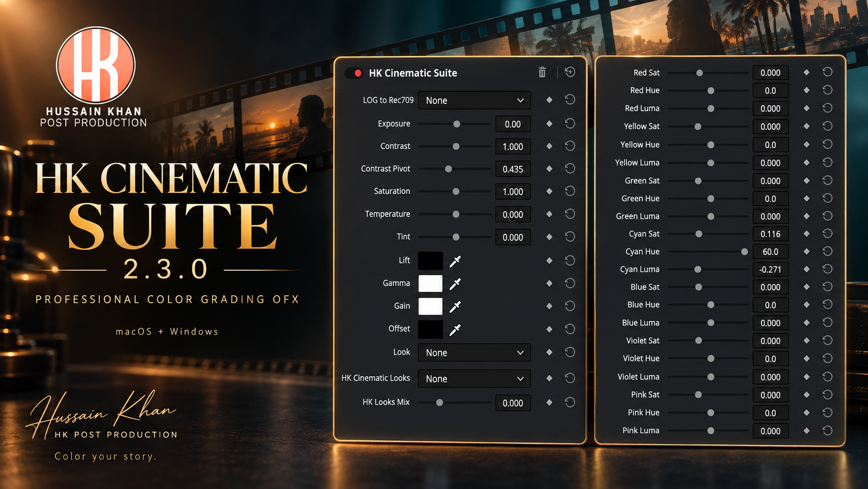Pick Gain color with eyedropper
The width and height of the screenshot is (868, 489).
(x=455, y=307)
